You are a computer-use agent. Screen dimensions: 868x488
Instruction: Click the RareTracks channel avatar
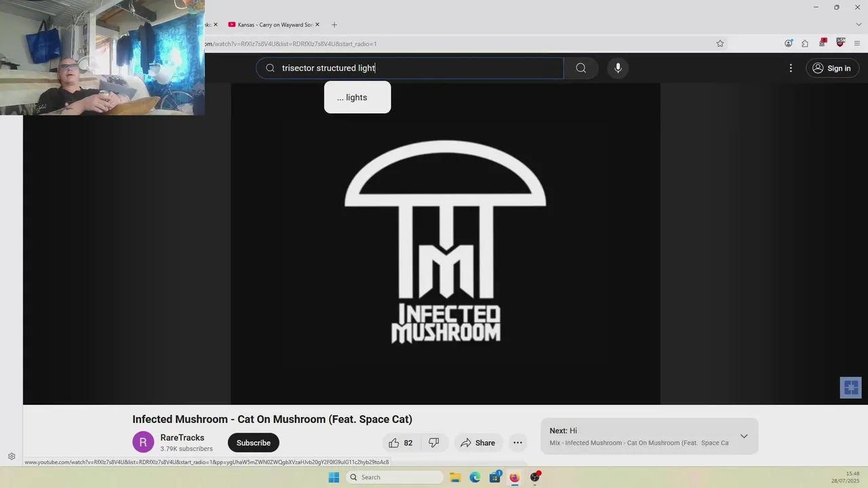tap(143, 443)
